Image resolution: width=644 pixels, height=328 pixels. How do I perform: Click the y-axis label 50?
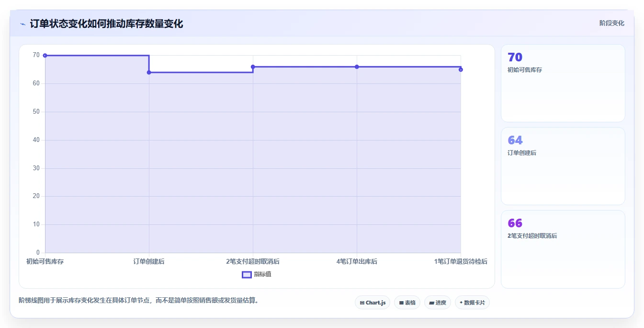pyautogui.click(x=36, y=112)
